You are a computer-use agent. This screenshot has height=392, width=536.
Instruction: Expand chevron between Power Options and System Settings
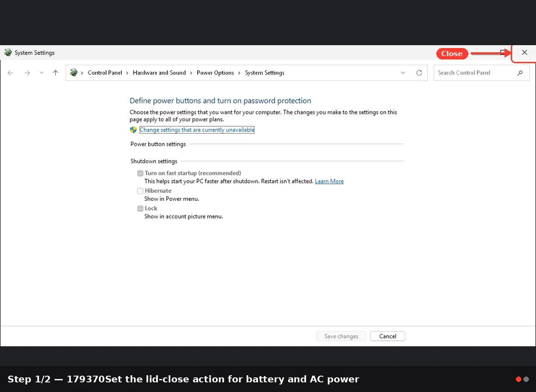coord(240,73)
